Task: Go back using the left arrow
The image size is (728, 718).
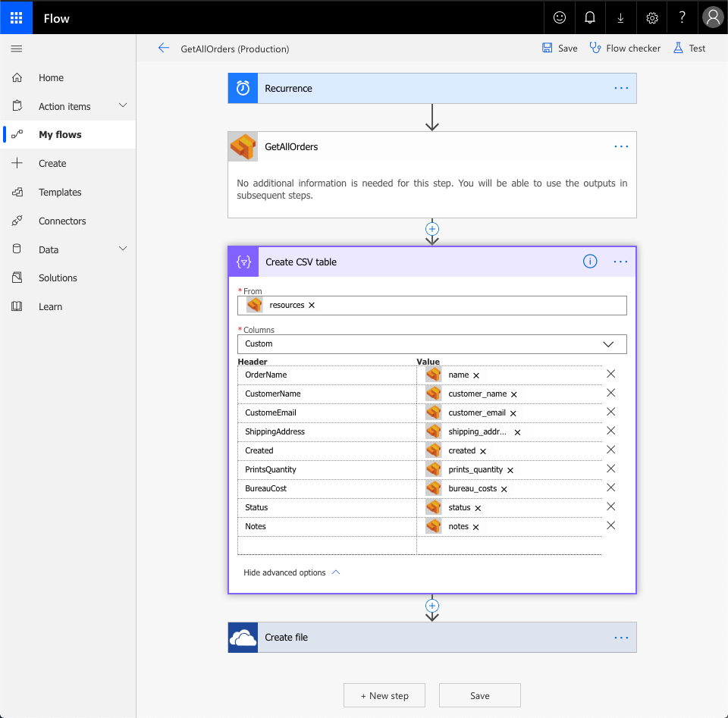Action: (164, 49)
